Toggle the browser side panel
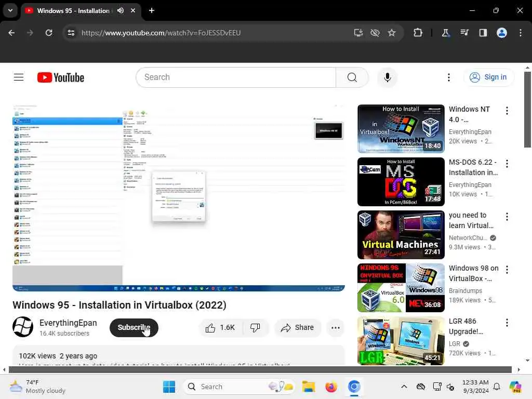This screenshot has width=532, height=399. (483, 33)
